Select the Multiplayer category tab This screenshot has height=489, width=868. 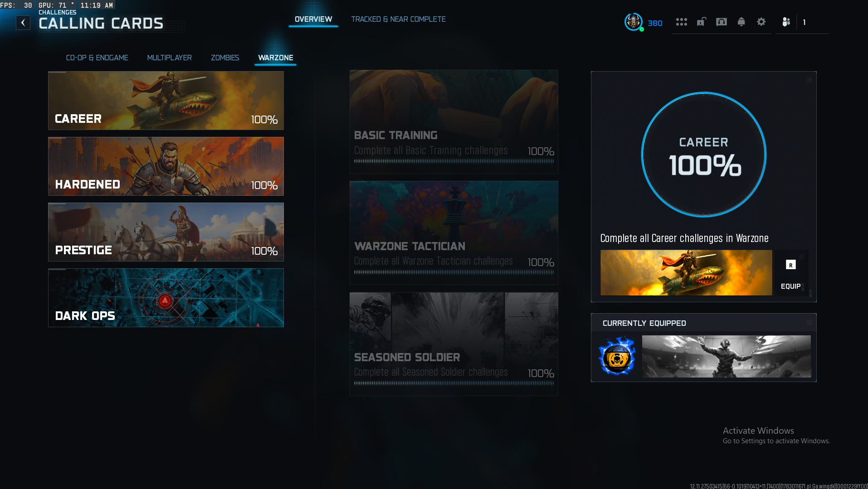coord(169,58)
